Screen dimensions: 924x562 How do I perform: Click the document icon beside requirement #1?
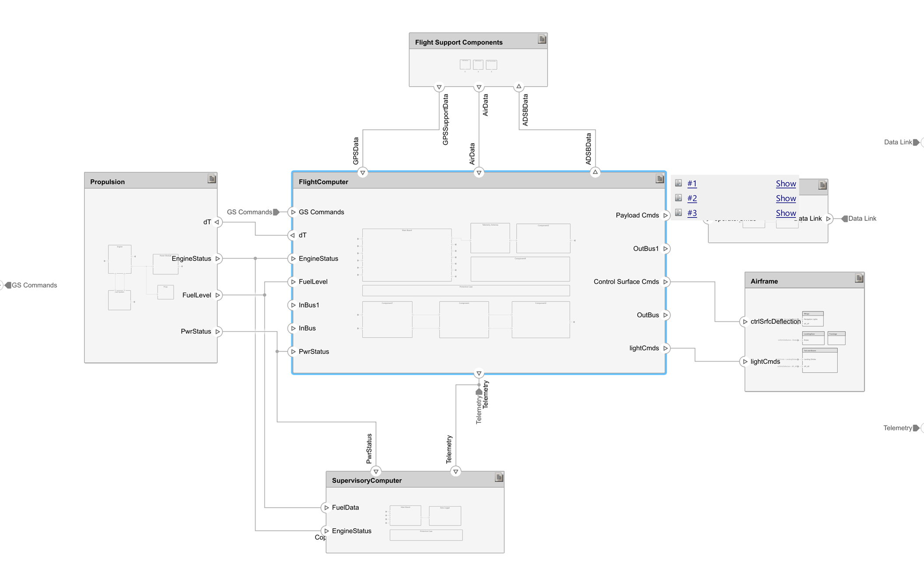click(679, 183)
